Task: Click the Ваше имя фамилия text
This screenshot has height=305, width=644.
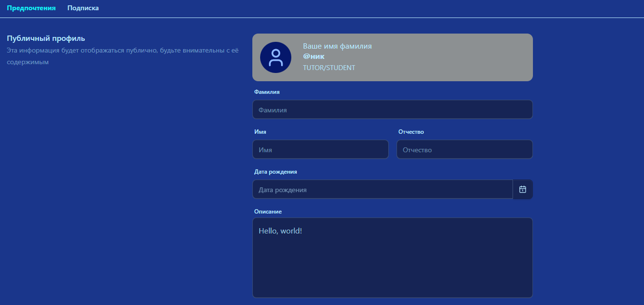Action: point(337,46)
